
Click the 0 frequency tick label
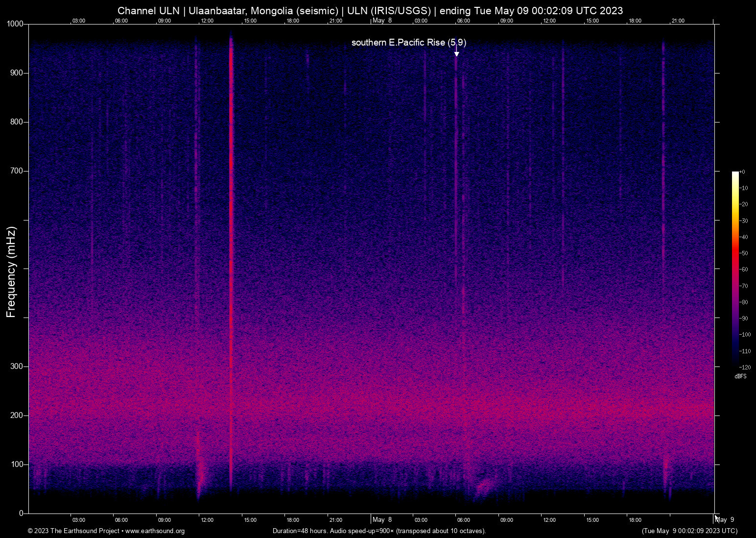click(x=22, y=513)
